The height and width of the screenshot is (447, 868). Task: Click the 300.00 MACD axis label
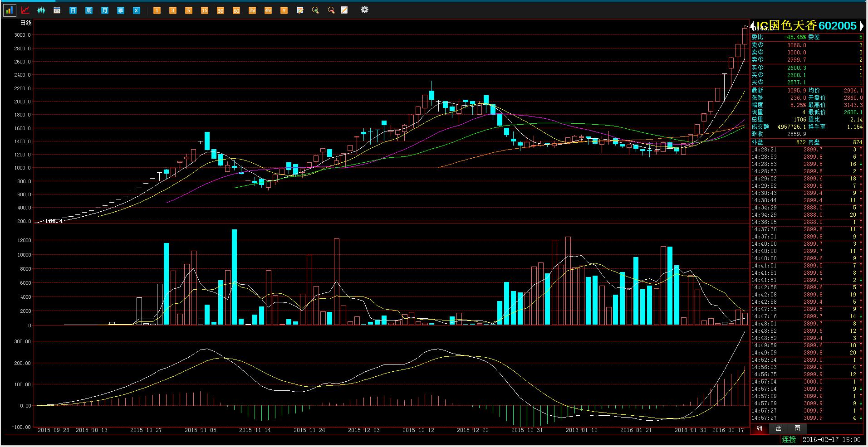(x=23, y=341)
